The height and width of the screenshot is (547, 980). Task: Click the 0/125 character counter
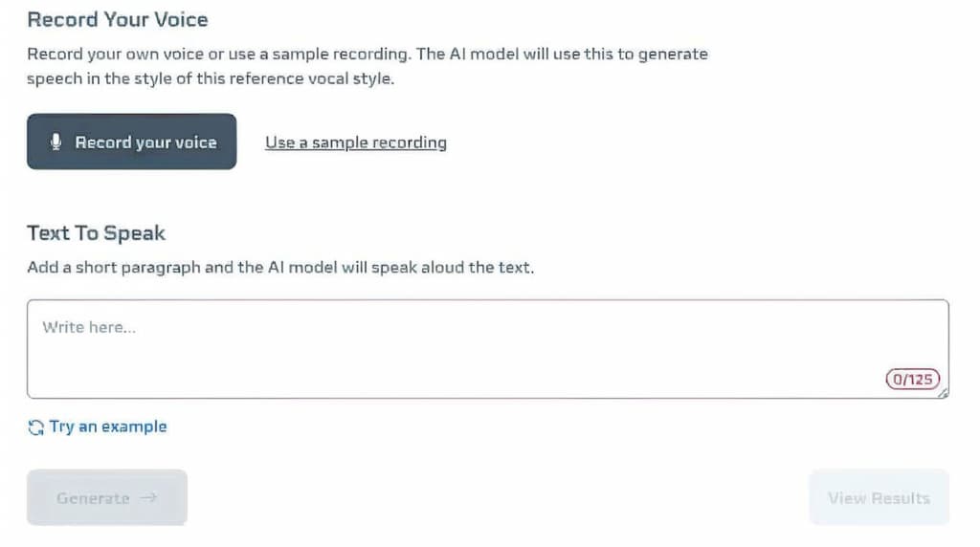pos(912,380)
